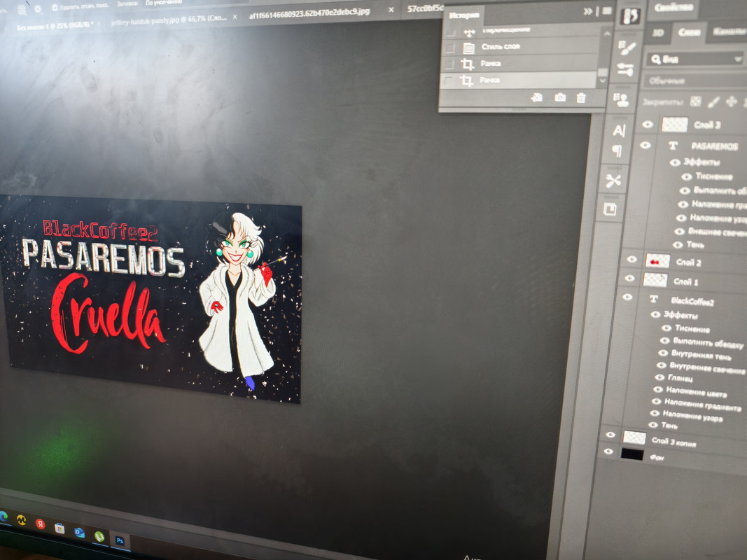
Task: Lock layer position move icon
Action: pyautogui.click(x=732, y=101)
